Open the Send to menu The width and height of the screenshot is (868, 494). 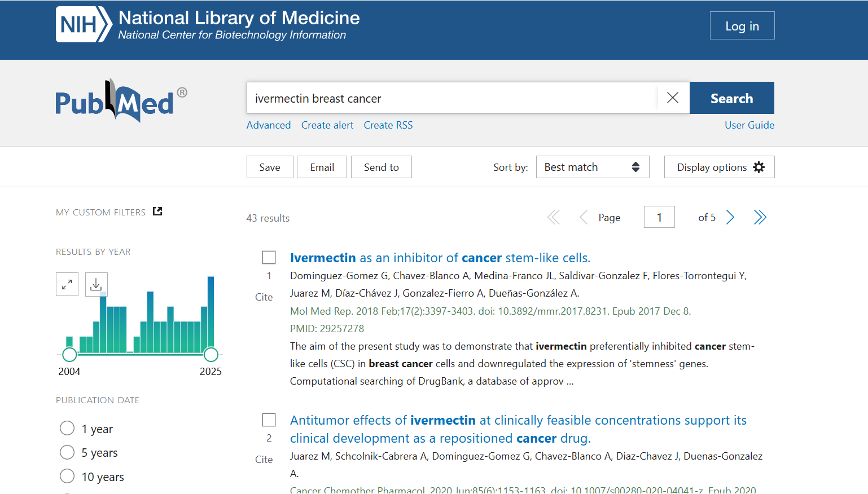coord(382,167)
